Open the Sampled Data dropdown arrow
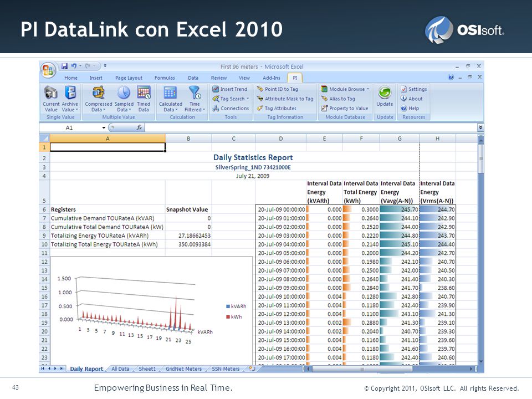Image resolution: width=532 pixels, height=399 pixels. [x=130, y=110]
